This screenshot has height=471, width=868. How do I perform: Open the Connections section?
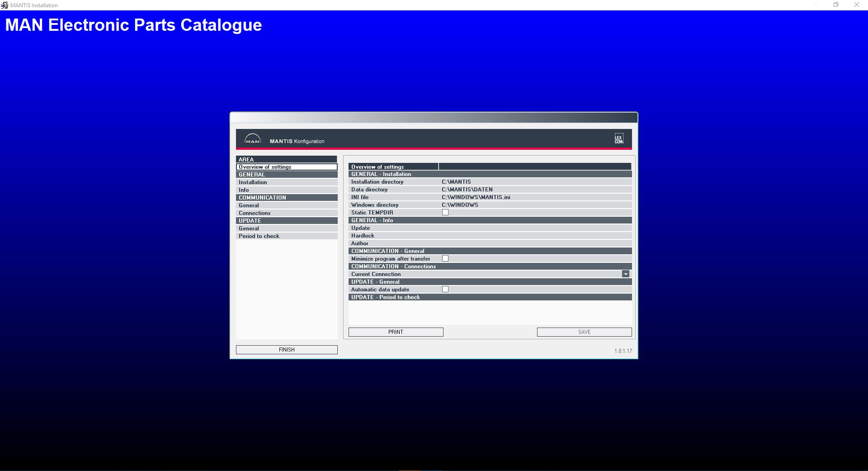tap(287, 213)
